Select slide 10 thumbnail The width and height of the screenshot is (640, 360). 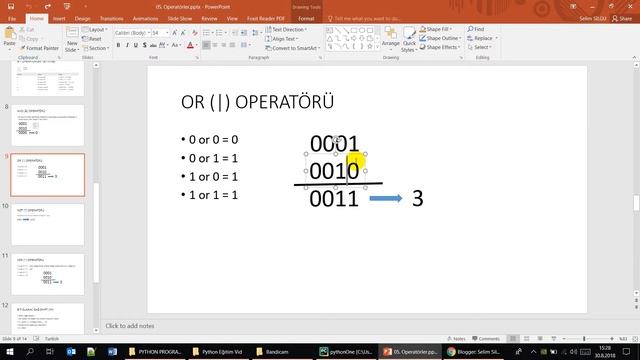coord(48,225)
